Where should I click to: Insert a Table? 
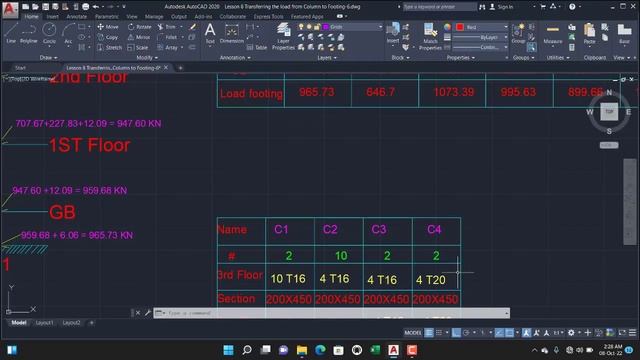[257, 47]
